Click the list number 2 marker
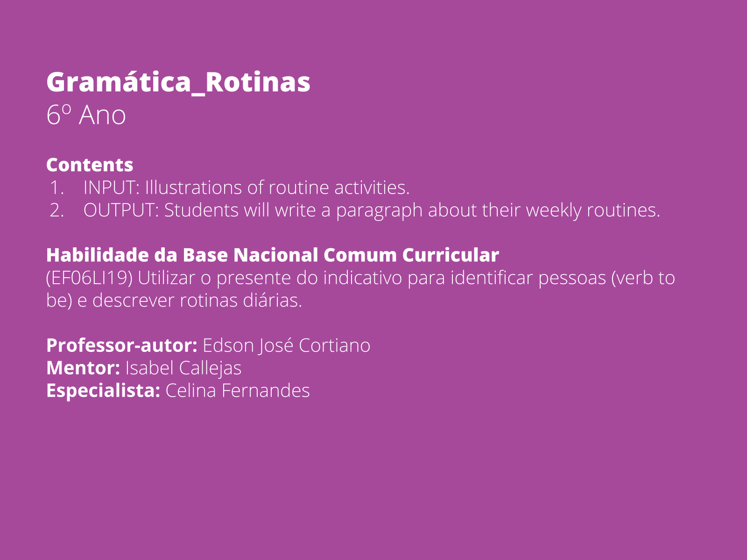Viewport: 747px width, 560px height. click(x=56, y=210)
